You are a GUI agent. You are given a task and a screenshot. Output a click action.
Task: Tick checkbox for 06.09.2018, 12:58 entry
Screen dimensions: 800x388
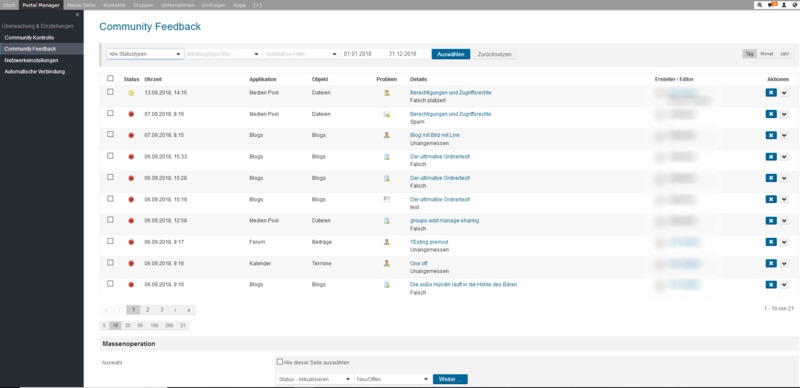coord(110,220)
